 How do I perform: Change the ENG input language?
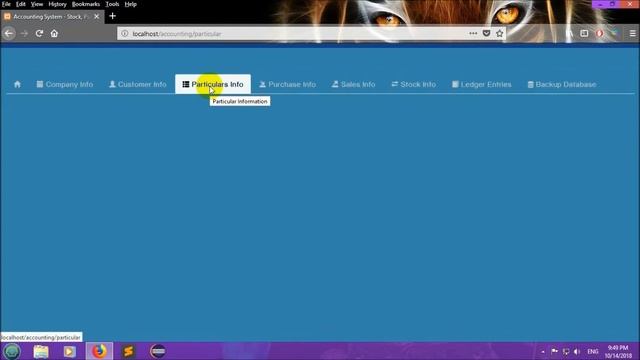[x=593, y=351]
